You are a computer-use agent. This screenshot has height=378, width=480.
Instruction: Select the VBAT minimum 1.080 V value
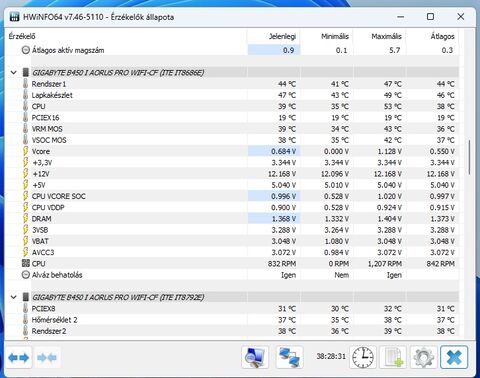336,241
